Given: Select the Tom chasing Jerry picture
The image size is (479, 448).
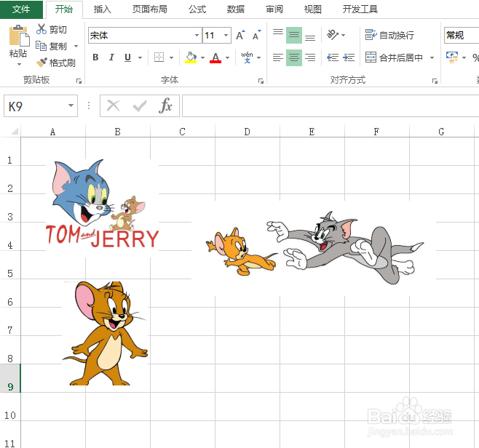Looking at the screenshot, I should tap(314, 248).
